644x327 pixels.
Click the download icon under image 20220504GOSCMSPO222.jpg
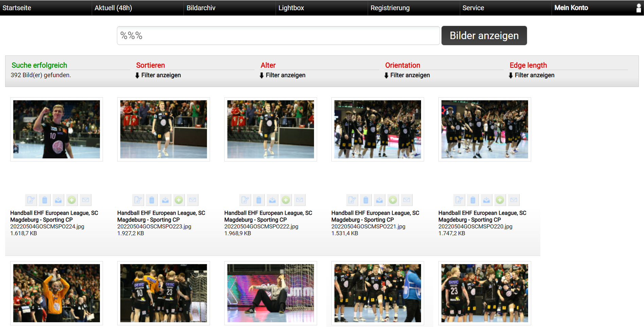[272, 200]
